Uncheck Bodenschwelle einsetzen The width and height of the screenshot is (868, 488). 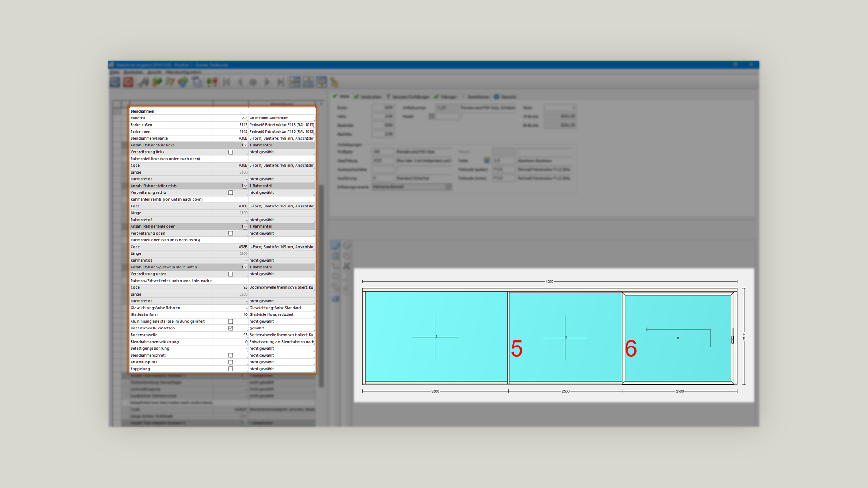[231, 328]
